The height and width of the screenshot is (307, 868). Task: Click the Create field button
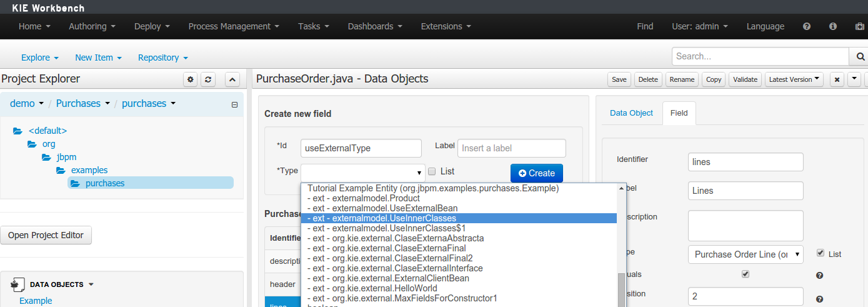click(536, 173)
